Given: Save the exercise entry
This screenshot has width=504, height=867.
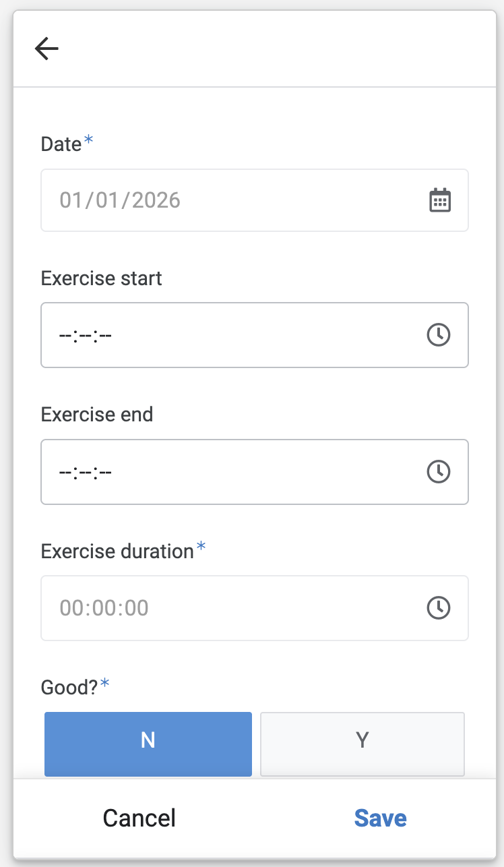Looking at the screenshot, I should [x=380, y=818].
